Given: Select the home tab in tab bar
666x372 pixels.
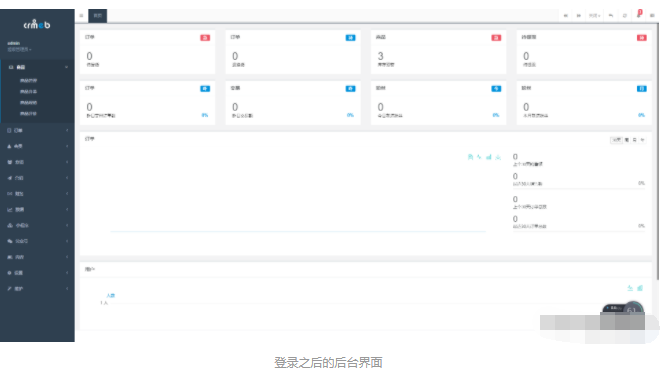Looking at the screenshot, I should coord(98,16).
